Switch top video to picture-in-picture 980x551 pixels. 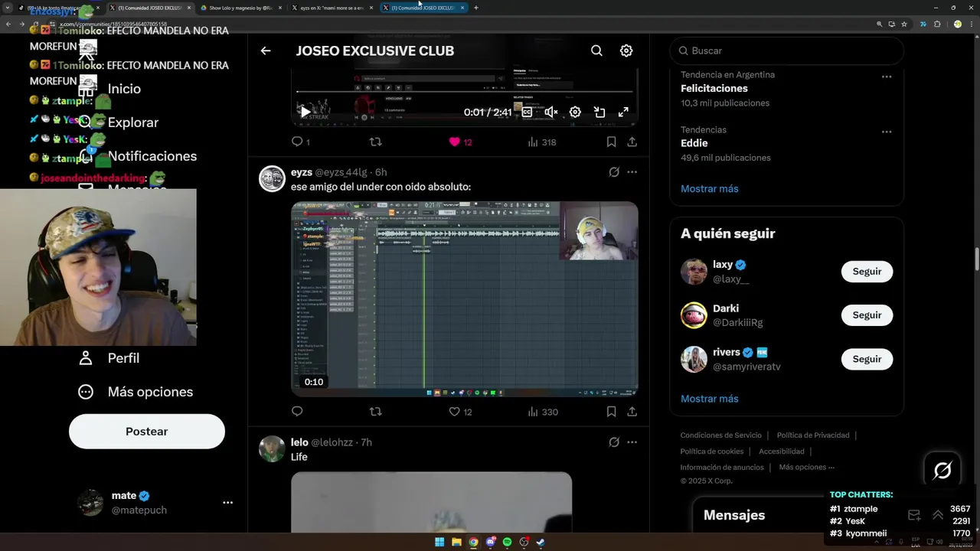[x=599, y=112]
